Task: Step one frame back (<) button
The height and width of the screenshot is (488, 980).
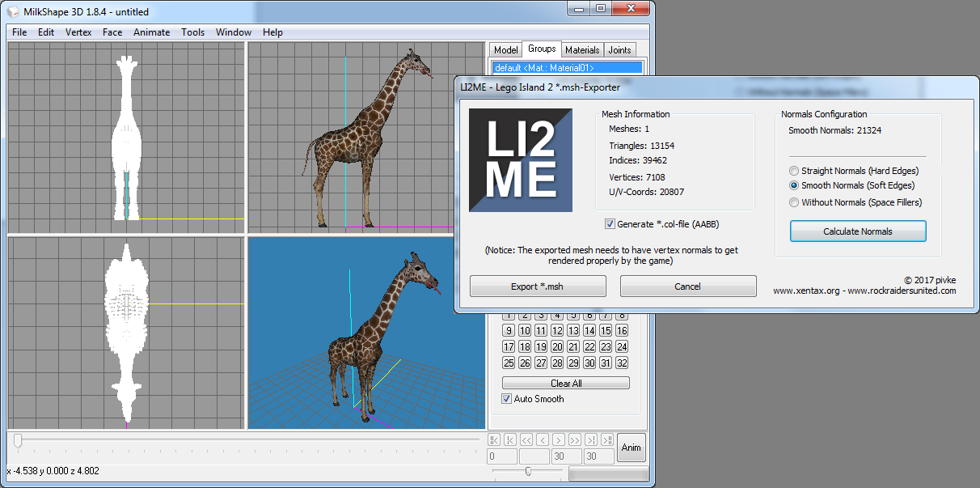Action: tap(543, 439)
